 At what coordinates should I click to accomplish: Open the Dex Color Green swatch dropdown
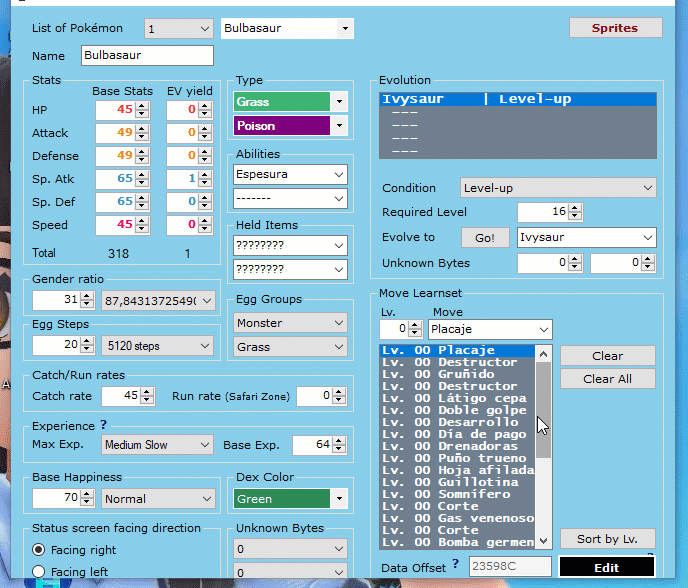(339, 498)
